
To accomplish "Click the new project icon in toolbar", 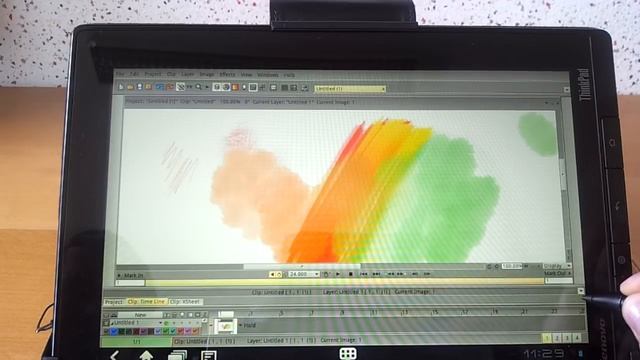I will 121,87.
